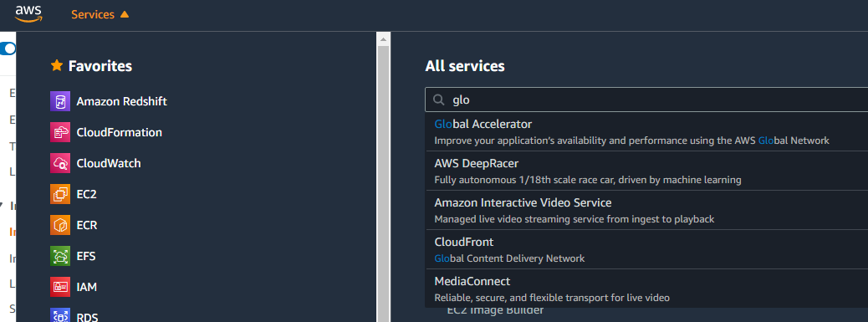This screenshot has width=868, height=322.
Task: Select MediaConnect search result
Action: click(x=646, y=289)
